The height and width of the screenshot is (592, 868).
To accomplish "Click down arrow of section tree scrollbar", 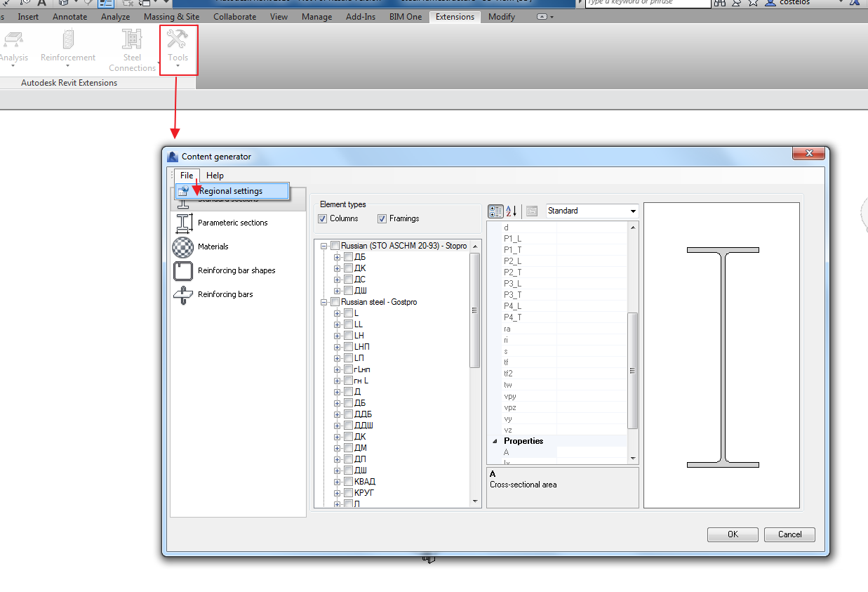I will click(475, 501).
